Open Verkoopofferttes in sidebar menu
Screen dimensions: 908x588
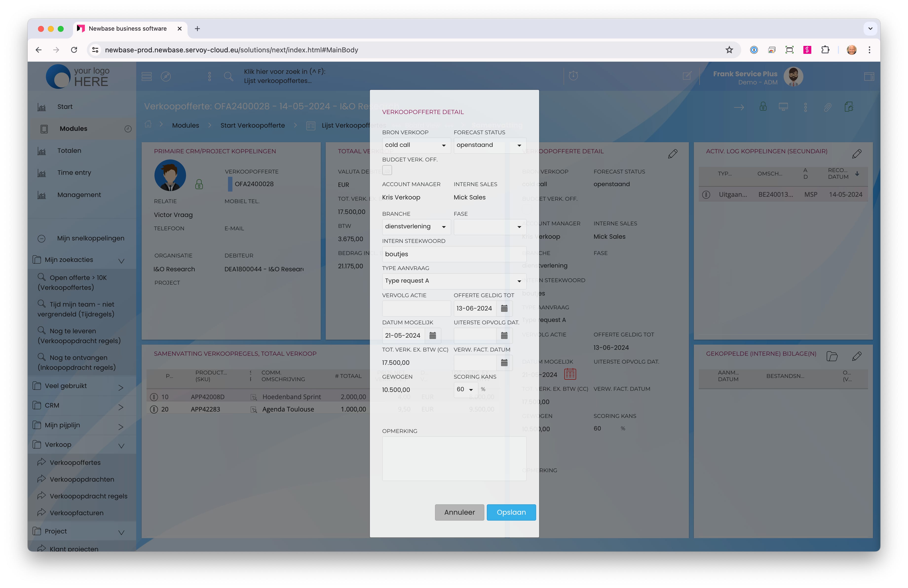coord(75,462)
